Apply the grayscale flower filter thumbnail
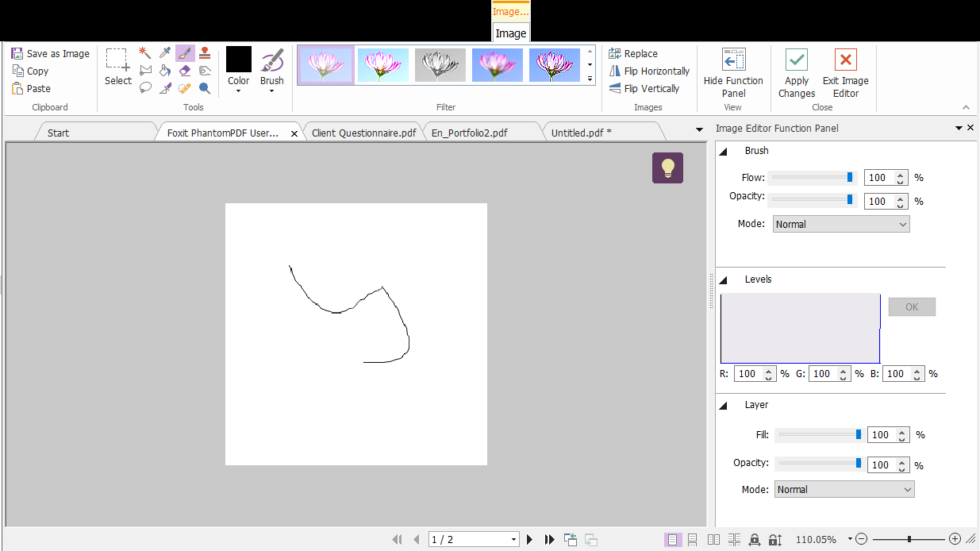 [x=440, y=65]
